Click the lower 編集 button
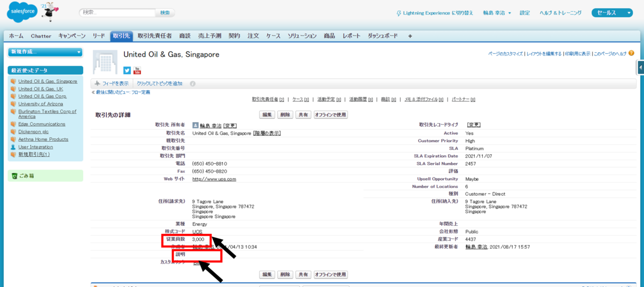 tap(267, 274)
